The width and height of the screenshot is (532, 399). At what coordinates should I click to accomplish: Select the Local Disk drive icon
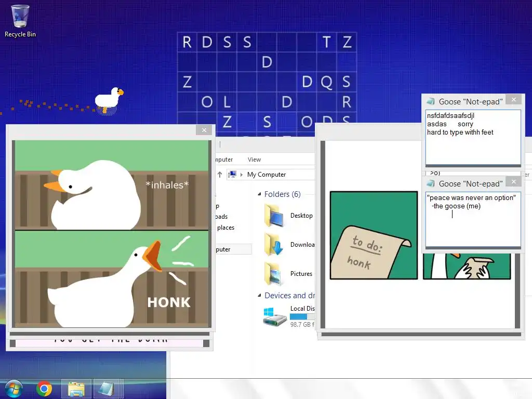(275, 317)
